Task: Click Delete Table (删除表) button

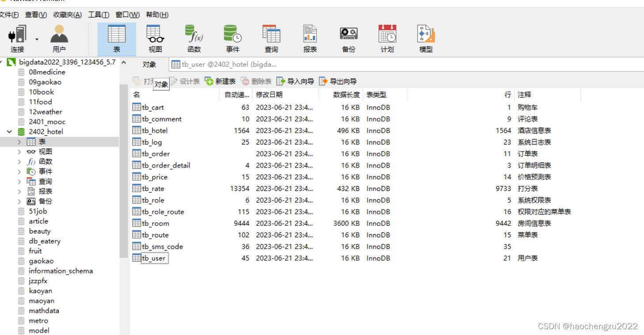Action: [256, 81]
